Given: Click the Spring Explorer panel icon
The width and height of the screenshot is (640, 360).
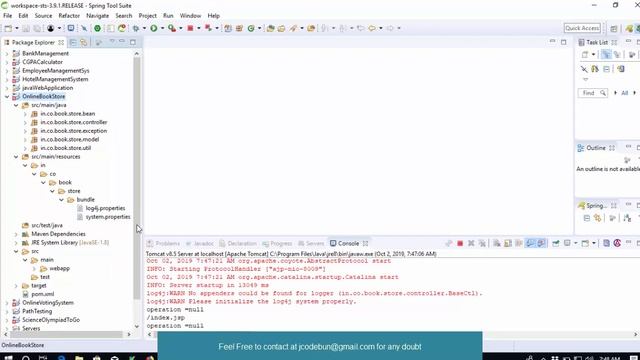Looking at the screenshot, I should (582, 206).
